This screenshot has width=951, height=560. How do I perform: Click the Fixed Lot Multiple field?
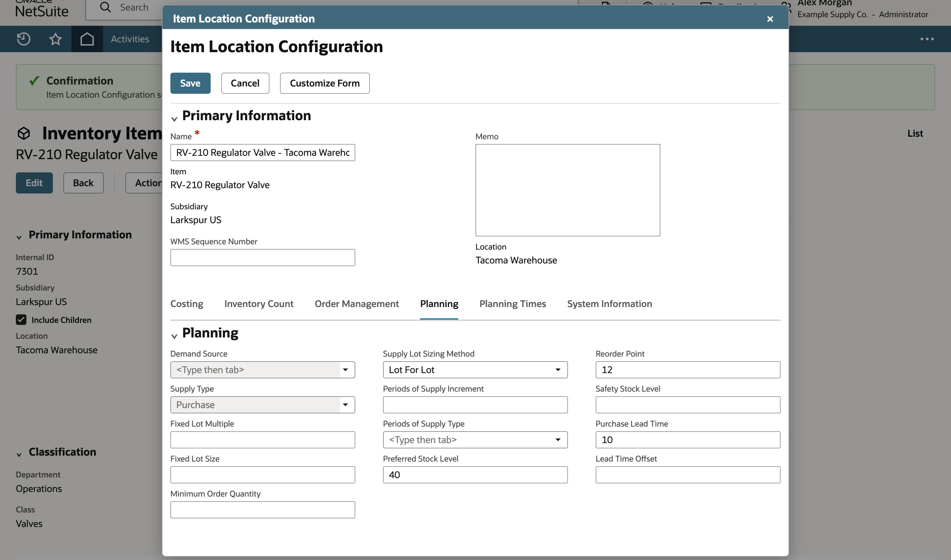click(x=262, y=439)
